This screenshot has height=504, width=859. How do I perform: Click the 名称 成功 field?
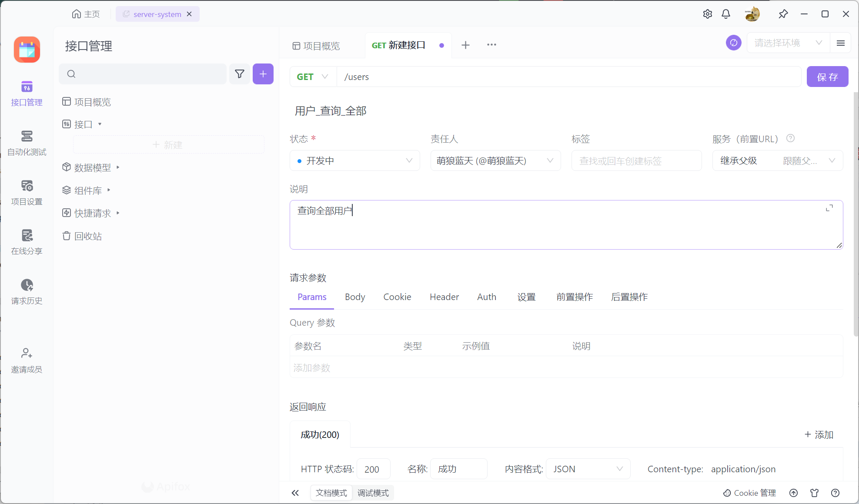[458, 469]
